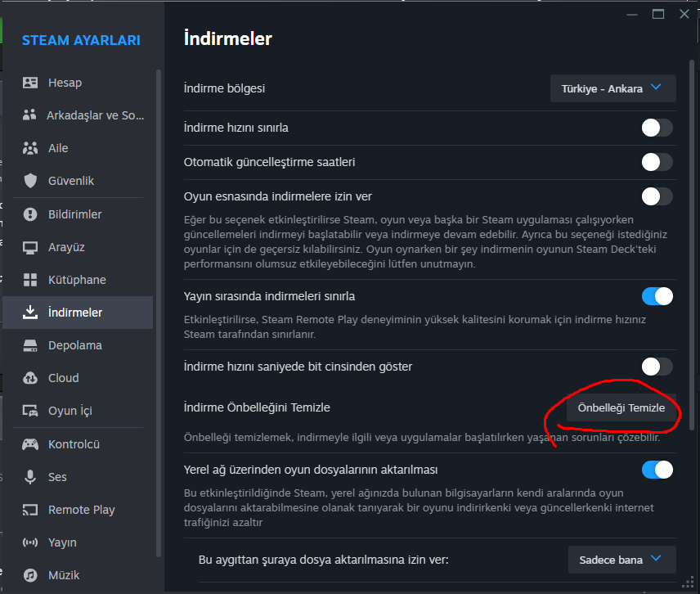Click the Müzik note icon
Viewport: 700px width, 594px height.
point(30,575)
